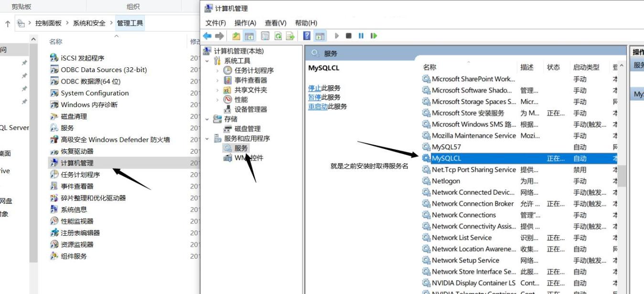Image resolution: width=644 pixels, height=294 pixels.
Task: Open the 查看(V) menu
Action: (276, 23)
